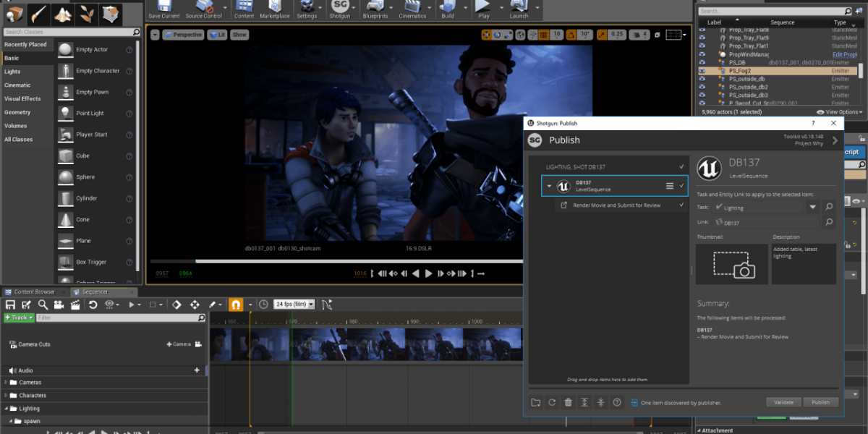Click the viewport playback scrub bar
Image resolution: width=868 pixels, height=434 pixels.
pyautogui.click(x=333, y=261)
